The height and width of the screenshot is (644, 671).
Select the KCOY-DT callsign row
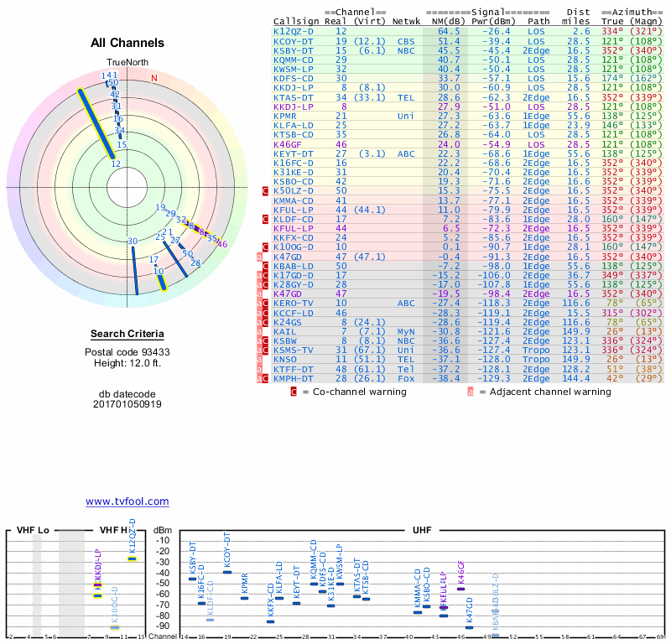293,40
